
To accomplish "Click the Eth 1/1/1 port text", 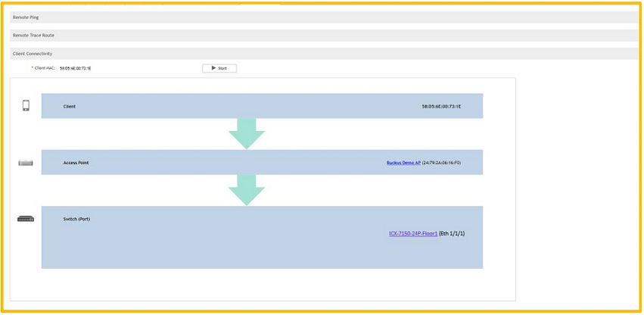I will (x=452, y=234).
